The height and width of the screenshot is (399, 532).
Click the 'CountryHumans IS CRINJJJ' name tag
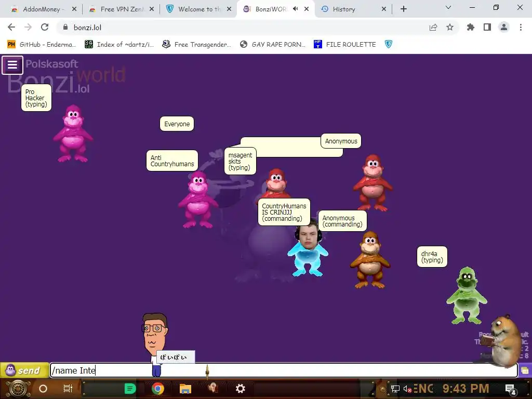284,212
